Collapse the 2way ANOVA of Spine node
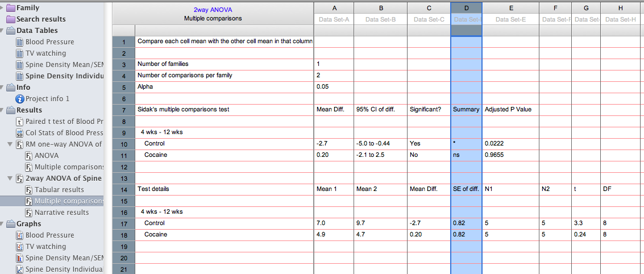644x274 pixels. (11, 178)
